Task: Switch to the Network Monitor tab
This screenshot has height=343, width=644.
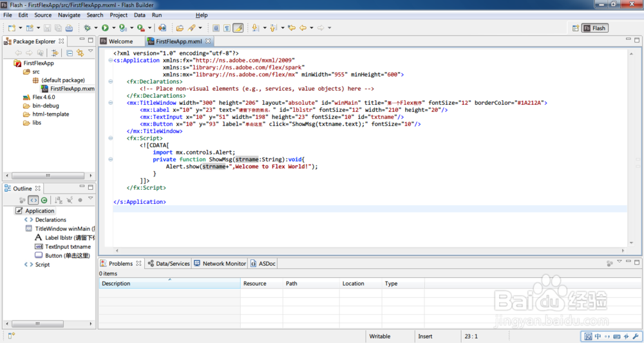Action: [x=220, y=263]
